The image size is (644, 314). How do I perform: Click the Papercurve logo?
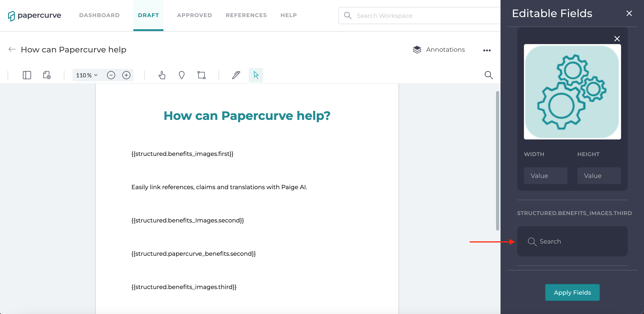pos(34,16)
